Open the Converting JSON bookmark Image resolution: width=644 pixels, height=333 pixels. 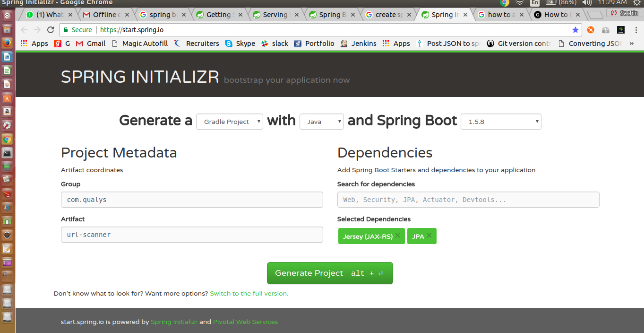tap(590, 44)
